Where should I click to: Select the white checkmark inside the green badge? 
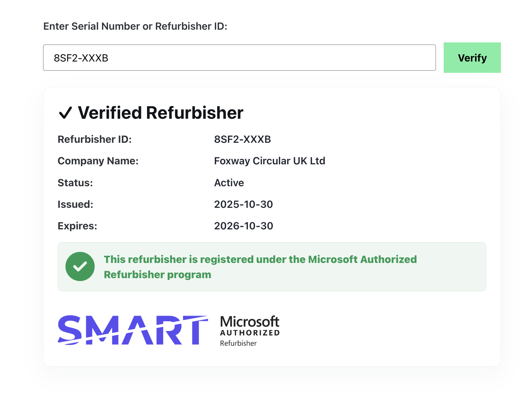(x=80, y=266)
